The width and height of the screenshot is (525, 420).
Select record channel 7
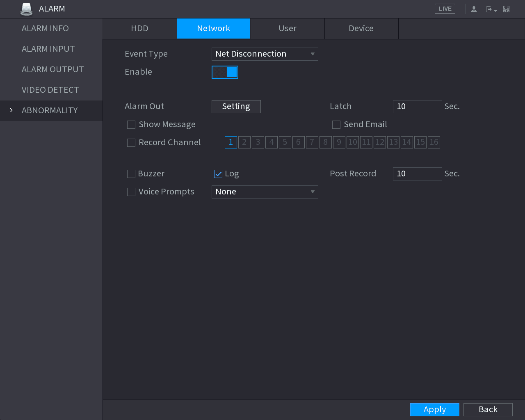pos(312,142)
